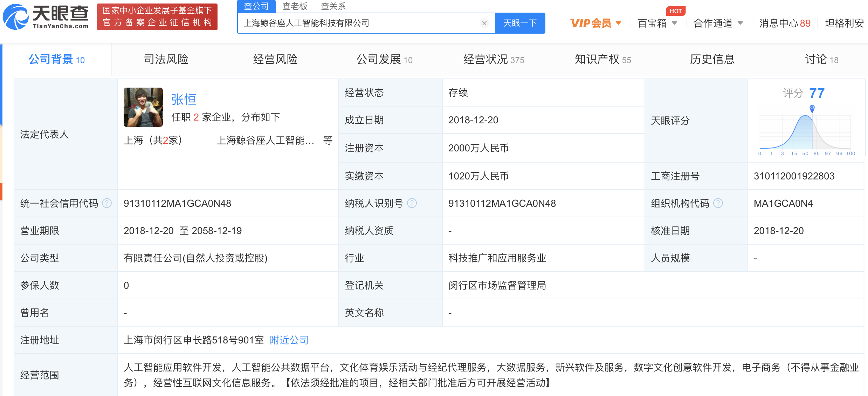Click the registration number 310112001922803
Viewport: 868px width, 396px height.
tap(794, 176)
